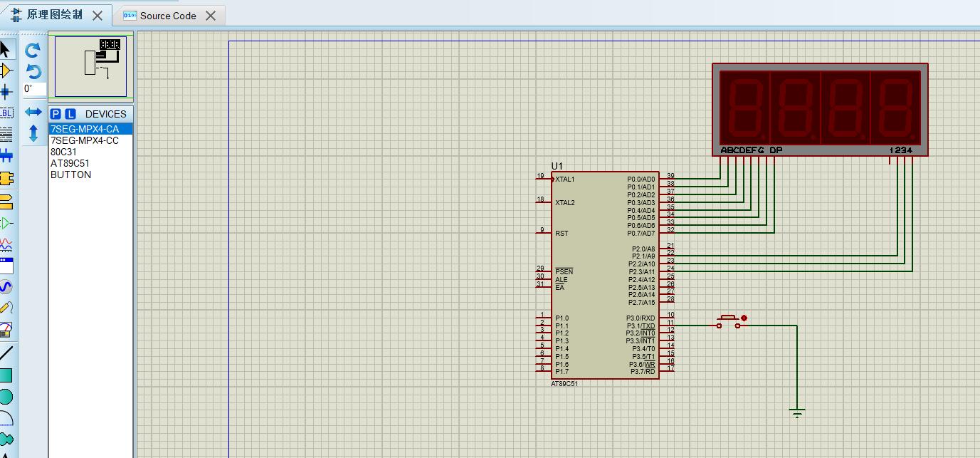Flip component vertically (Y-Mirror)
The image size is (980, 458).
click(x=33, y=133)
